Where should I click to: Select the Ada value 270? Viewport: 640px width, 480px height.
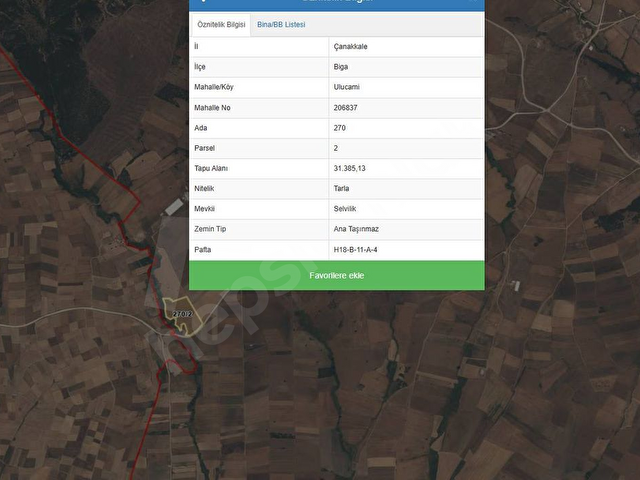coord(340,128)
